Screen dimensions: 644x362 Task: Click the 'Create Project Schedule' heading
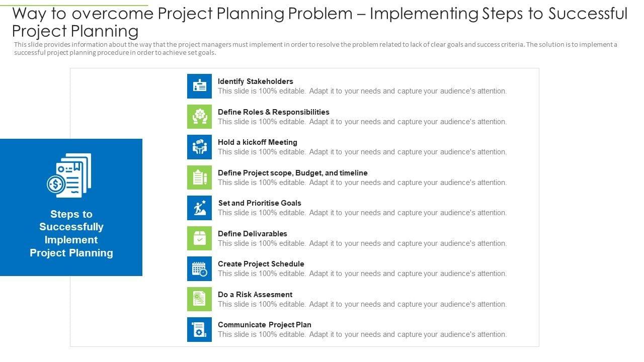(261, 264)
